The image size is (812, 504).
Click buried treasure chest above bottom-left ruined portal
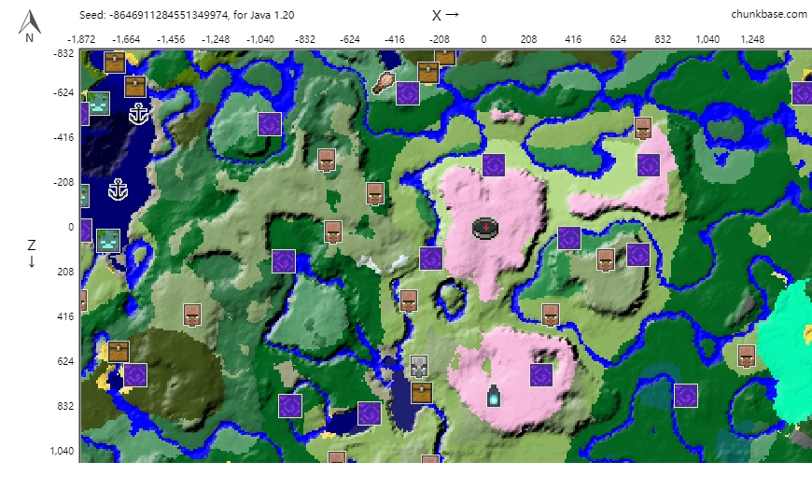coord(119,352)
